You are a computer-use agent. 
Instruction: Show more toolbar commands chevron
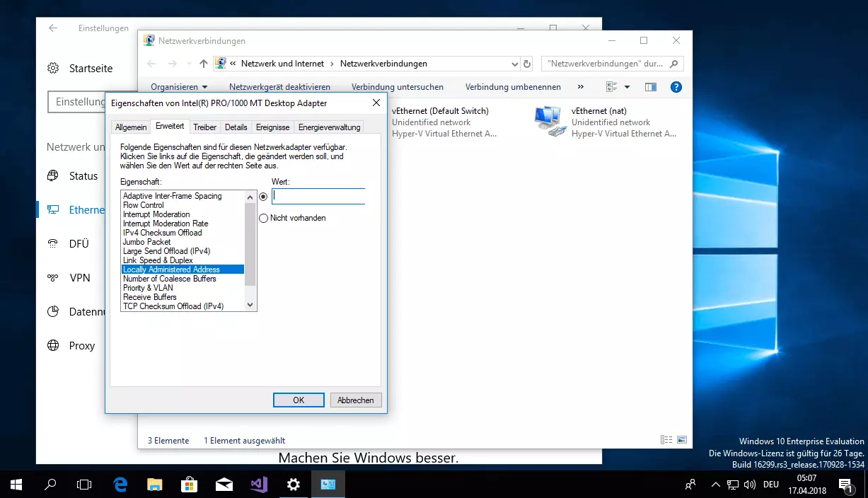pyautogui.click(x=581, y=87)
